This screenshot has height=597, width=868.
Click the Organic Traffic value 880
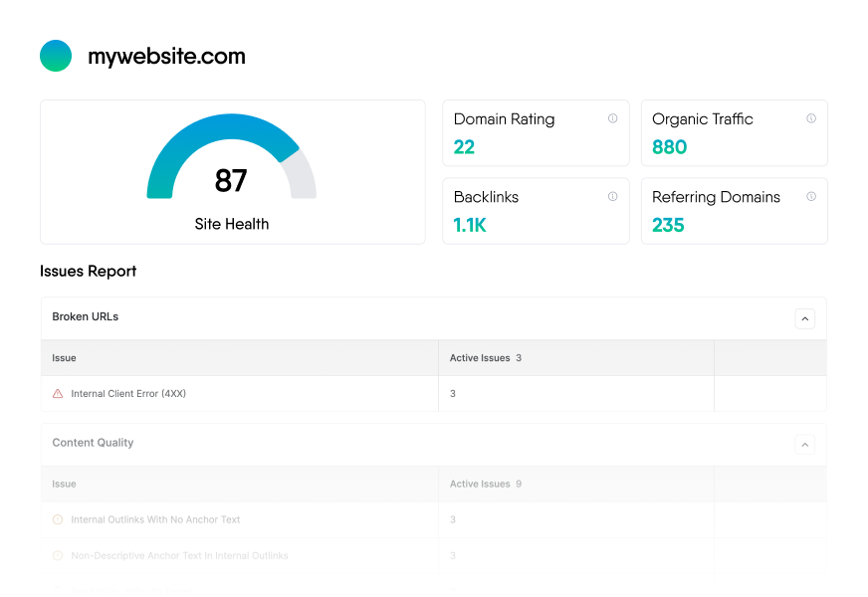pos(669,147)
